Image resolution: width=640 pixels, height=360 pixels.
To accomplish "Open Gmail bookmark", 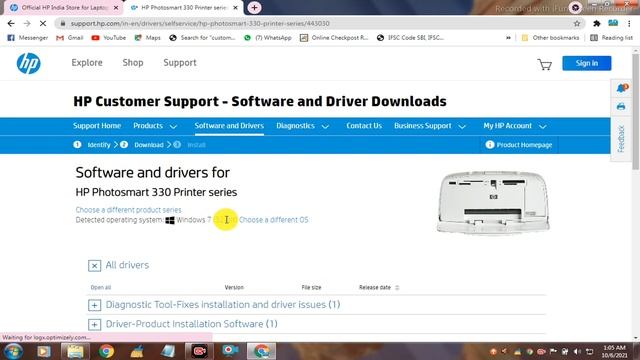I will (x=70, y=38).
